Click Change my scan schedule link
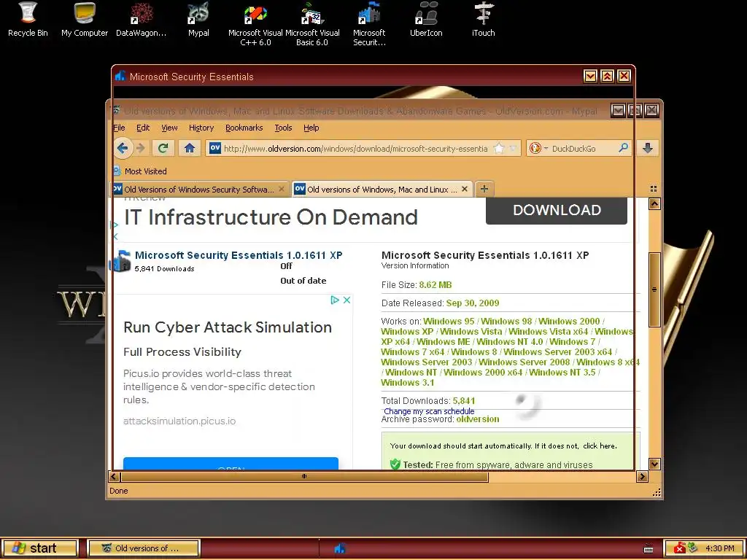 tap(429, 411)
